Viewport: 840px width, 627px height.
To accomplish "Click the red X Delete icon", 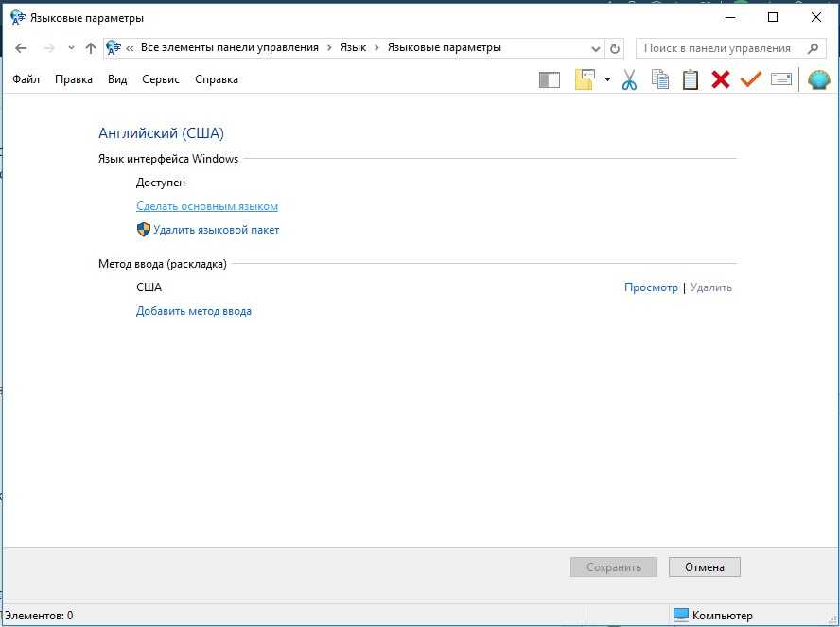I will [721, 80].
